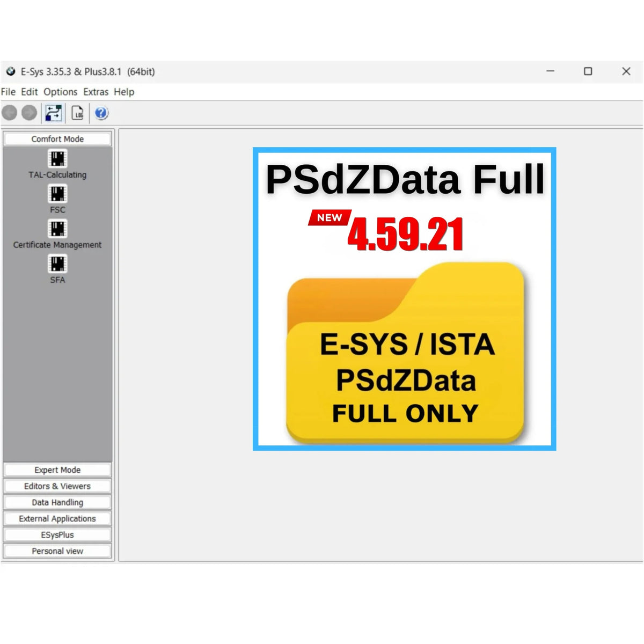
Task: Expand the Editors & Viewers section
Action: (x=57, y=486)
